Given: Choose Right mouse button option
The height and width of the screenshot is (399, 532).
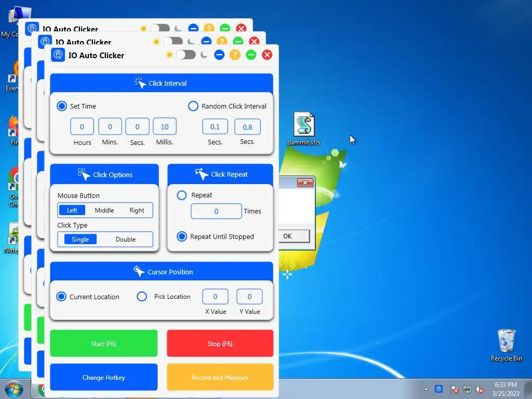Looking at the screenshot, I should 137,210.
